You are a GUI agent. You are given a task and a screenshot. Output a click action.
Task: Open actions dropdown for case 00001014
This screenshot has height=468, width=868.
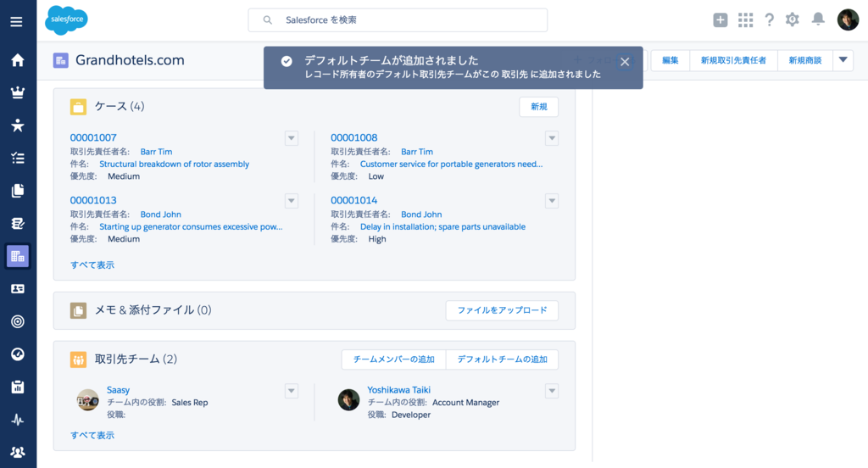click(x=552, y=200)
